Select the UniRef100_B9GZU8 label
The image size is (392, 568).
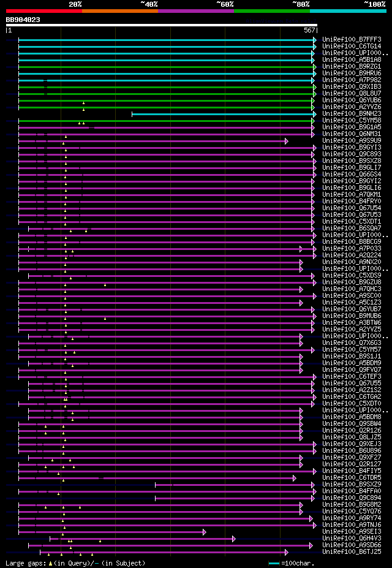click(352, 282)
